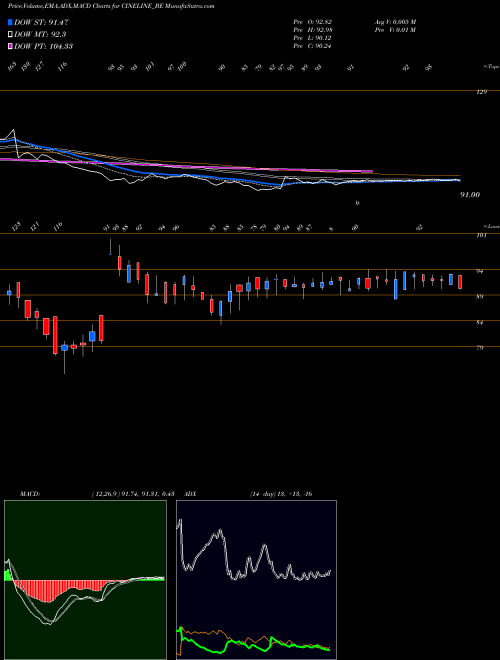
Task: Click the MACD parameters text (12,26,9)
Action: pos(132,494)
